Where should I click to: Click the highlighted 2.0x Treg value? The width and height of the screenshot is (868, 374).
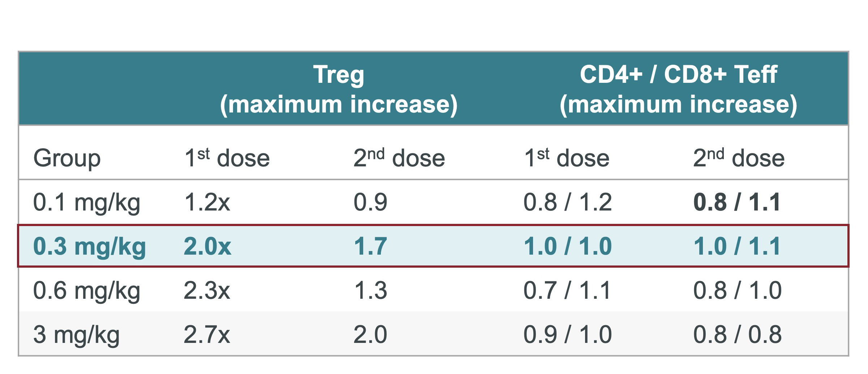[207, 246]
